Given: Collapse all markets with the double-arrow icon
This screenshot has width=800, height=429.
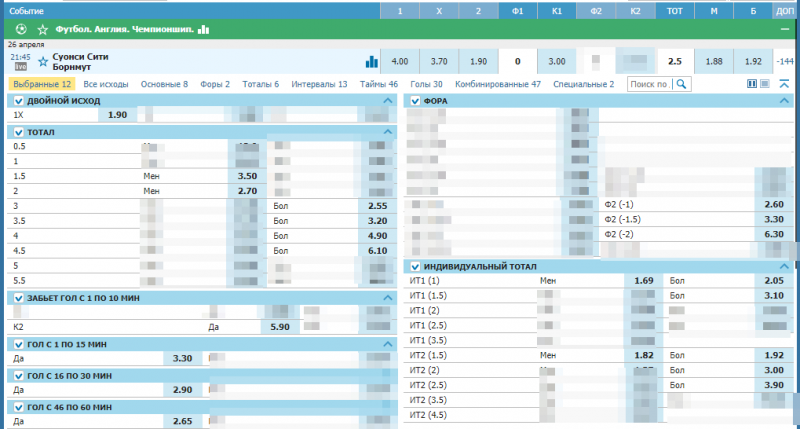Looking at the screenshot, I should (783, 85).
